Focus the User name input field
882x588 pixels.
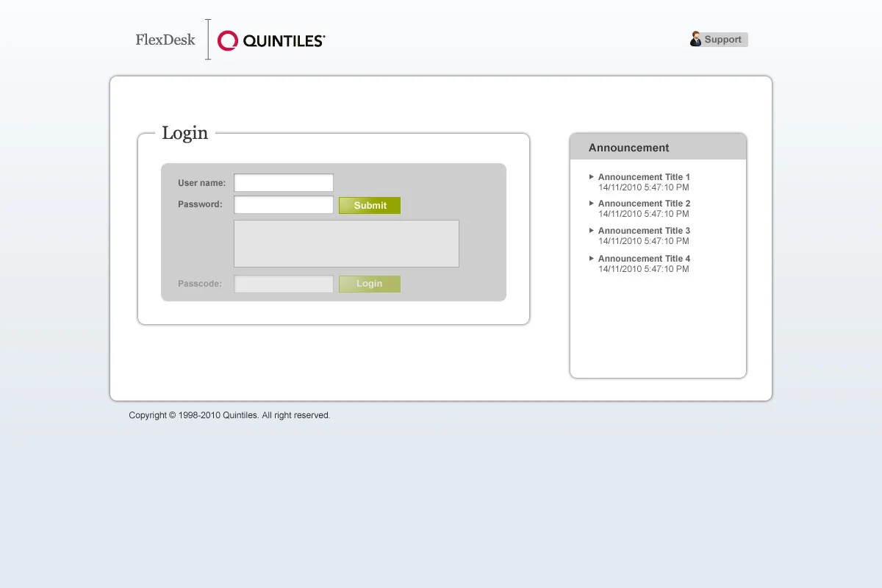tap(284, 182)
